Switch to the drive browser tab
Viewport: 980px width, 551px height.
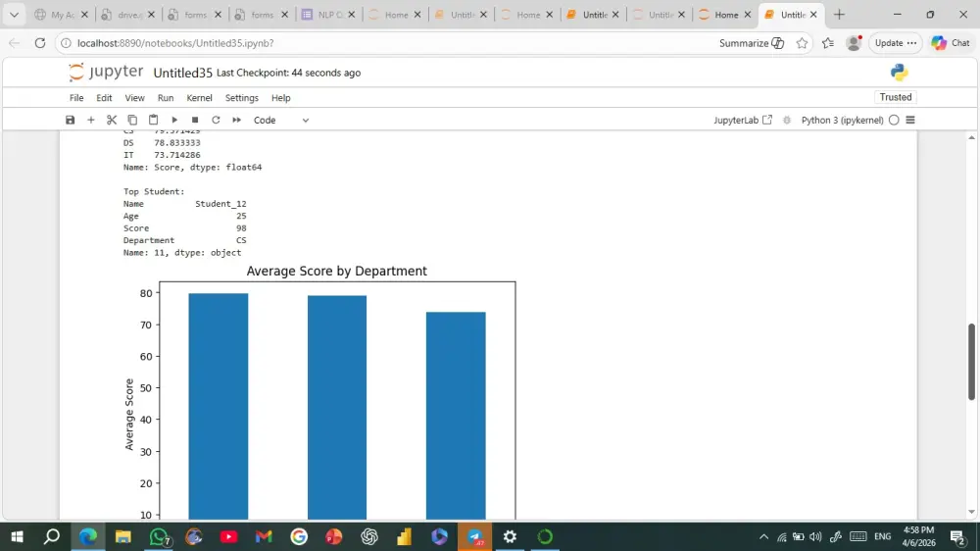[x=128, y=15]
